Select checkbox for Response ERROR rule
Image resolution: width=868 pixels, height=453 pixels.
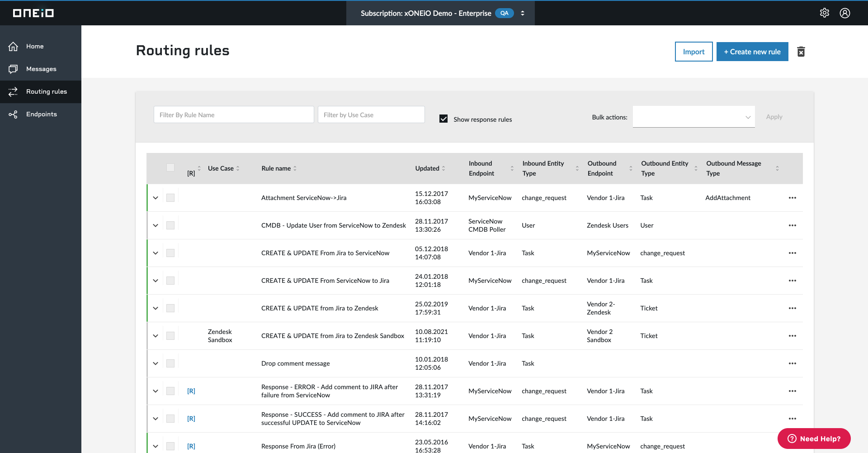pyautogui.click(x=170, y=391)
